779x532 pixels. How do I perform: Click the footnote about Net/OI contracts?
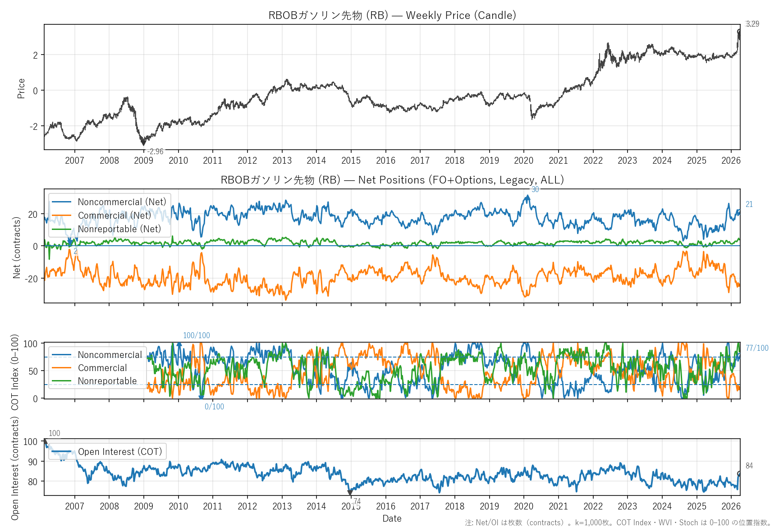coord(618,523)
